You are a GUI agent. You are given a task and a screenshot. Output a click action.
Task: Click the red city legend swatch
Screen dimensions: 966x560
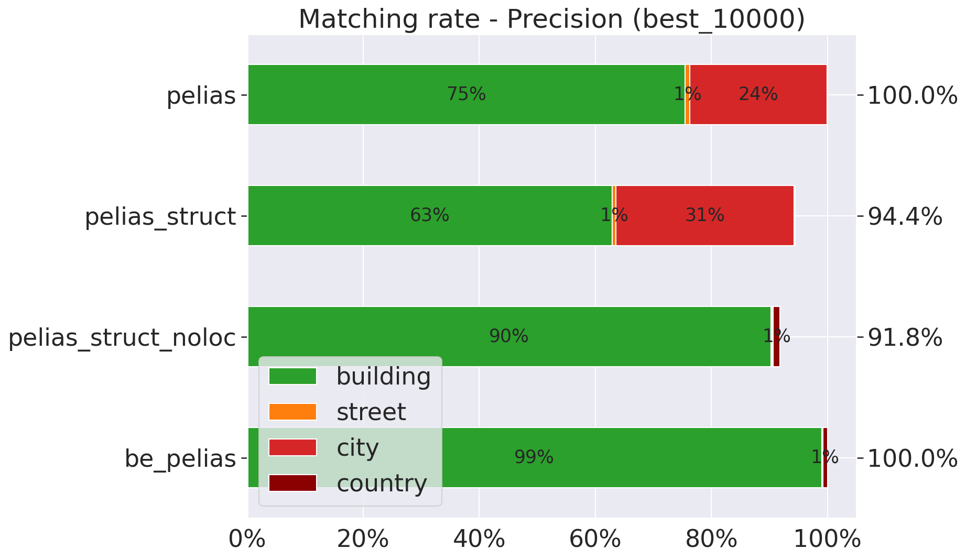292,447
